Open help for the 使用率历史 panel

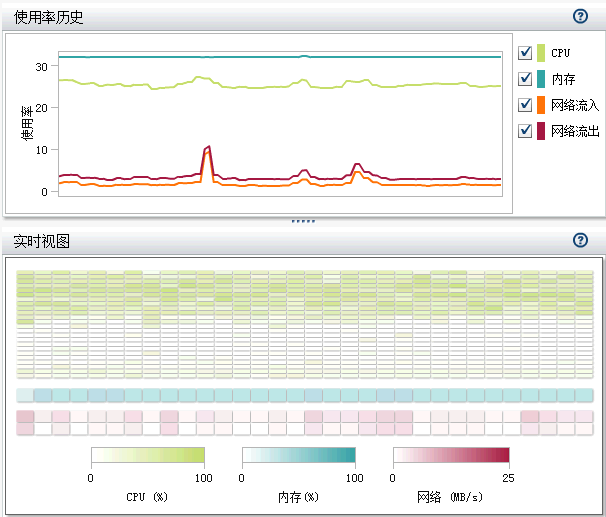coord(580,16)
